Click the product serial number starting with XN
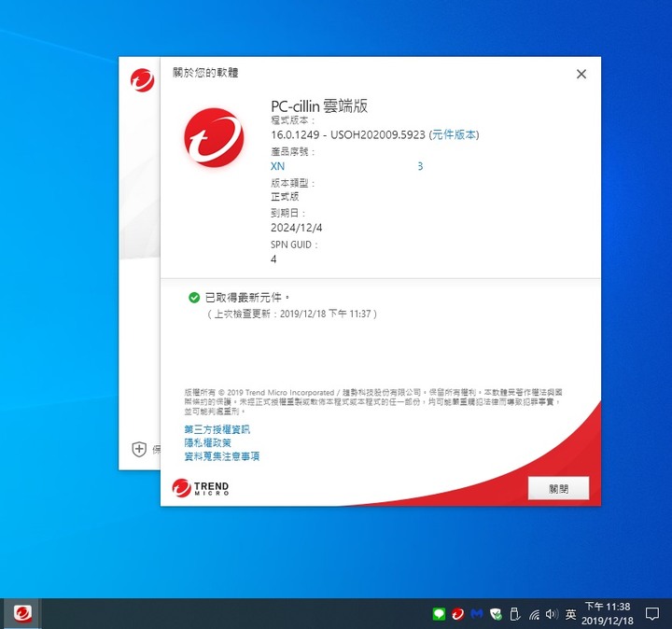 pyautogui.click(x=346, y=166)
